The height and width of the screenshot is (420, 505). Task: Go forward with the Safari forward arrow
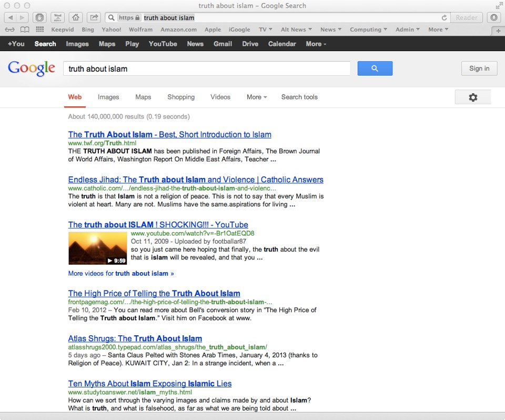(22, 17)
